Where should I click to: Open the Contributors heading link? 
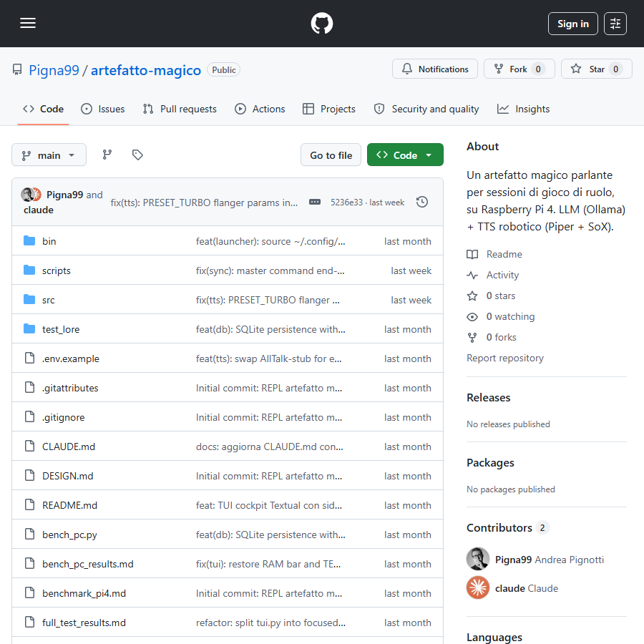pyautogui.click(x=507, y=528)
